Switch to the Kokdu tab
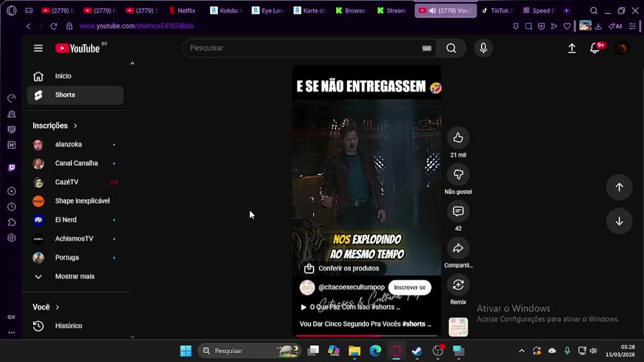 226,11
